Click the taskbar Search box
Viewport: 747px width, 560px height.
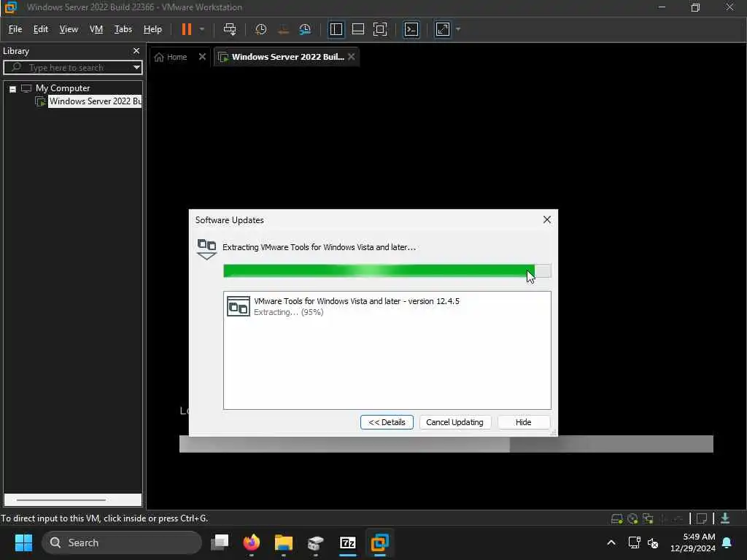coord(122,542)
